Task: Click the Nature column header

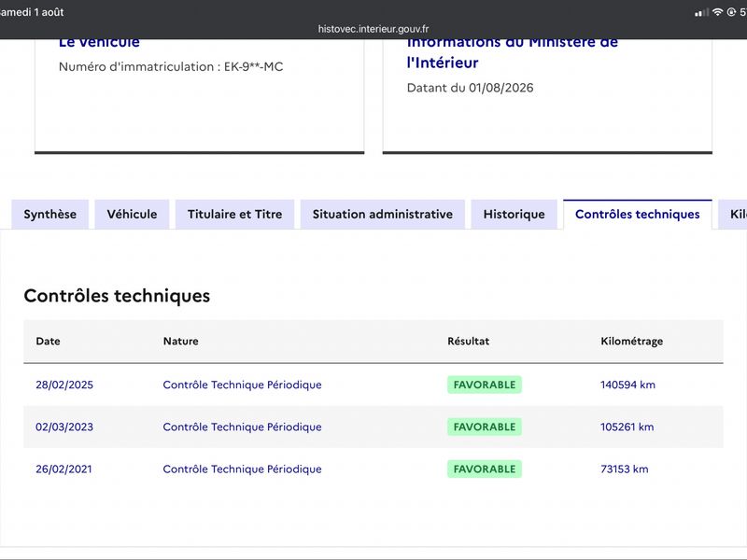Action: click(x=180, y=341)
